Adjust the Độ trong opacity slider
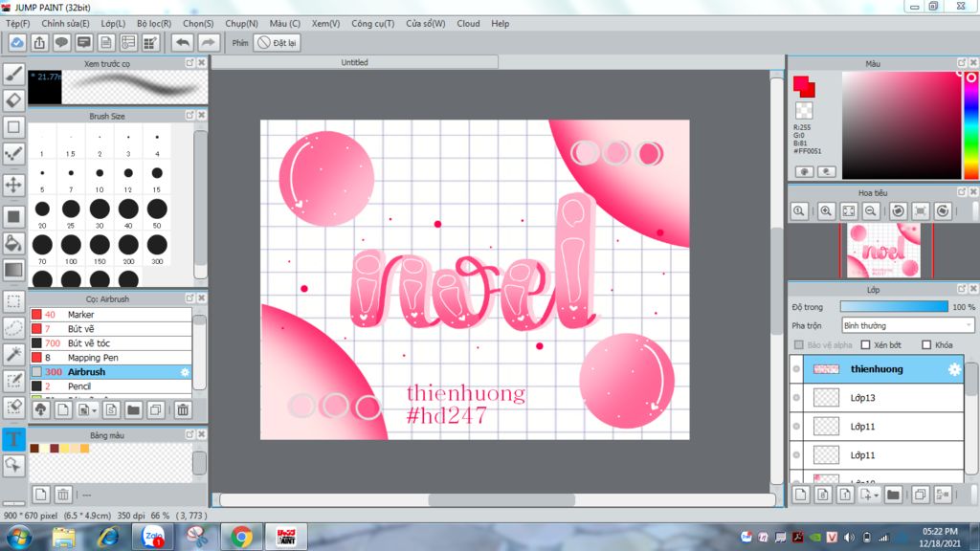This screenshot has height=551, width=980. (894, 307)
